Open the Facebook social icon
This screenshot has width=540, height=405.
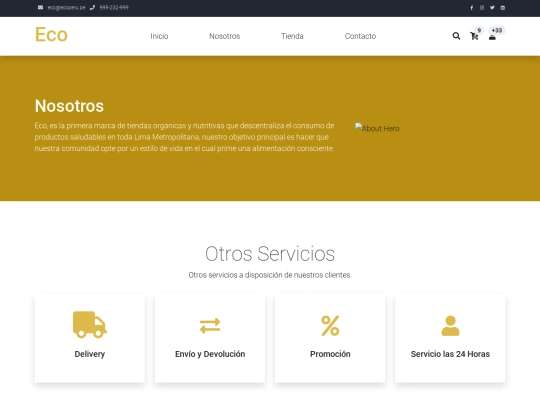tap(471, 8)
